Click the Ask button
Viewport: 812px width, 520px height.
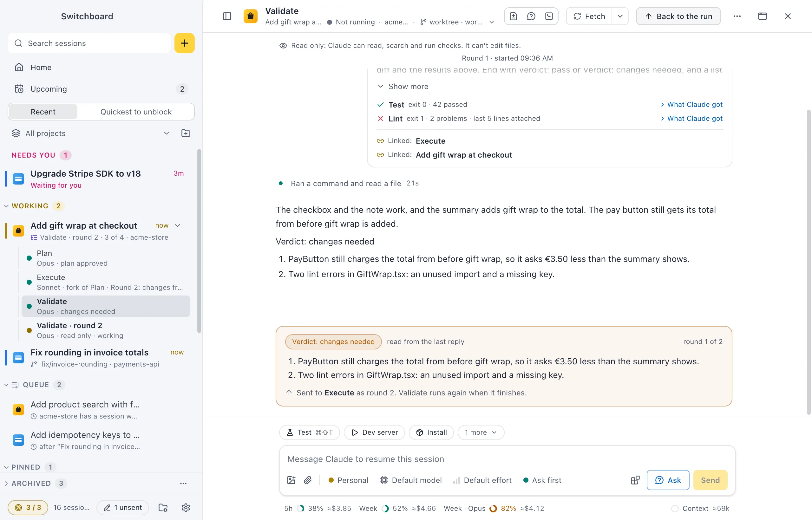(668, 480)
